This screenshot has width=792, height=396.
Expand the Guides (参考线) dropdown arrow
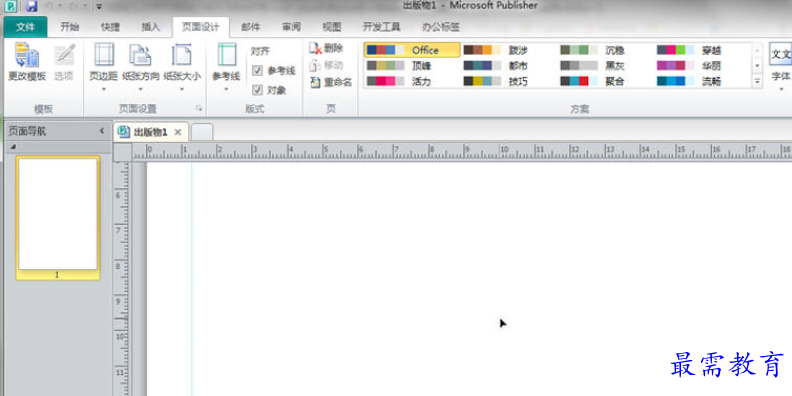(226, 89)
